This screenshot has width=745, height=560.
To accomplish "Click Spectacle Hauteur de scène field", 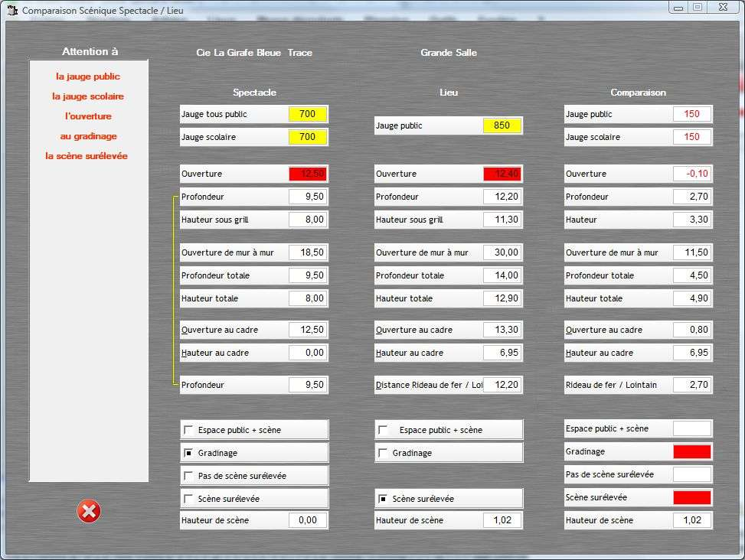I will (308, 520).
